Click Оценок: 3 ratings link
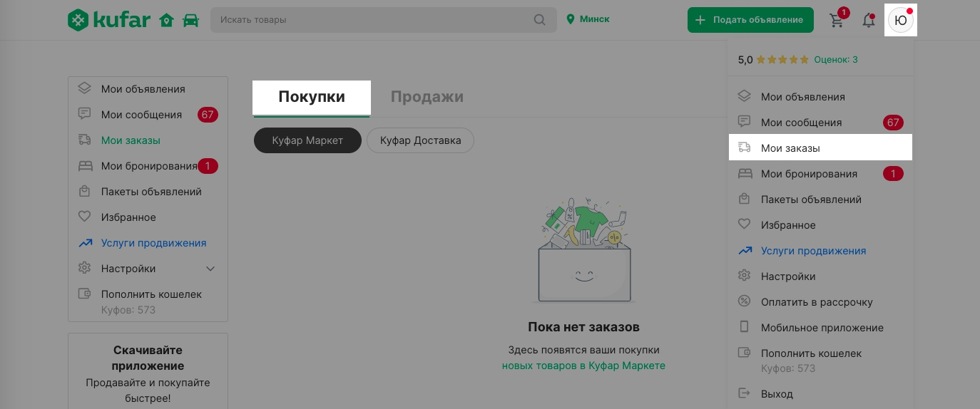 pos(836,60)
